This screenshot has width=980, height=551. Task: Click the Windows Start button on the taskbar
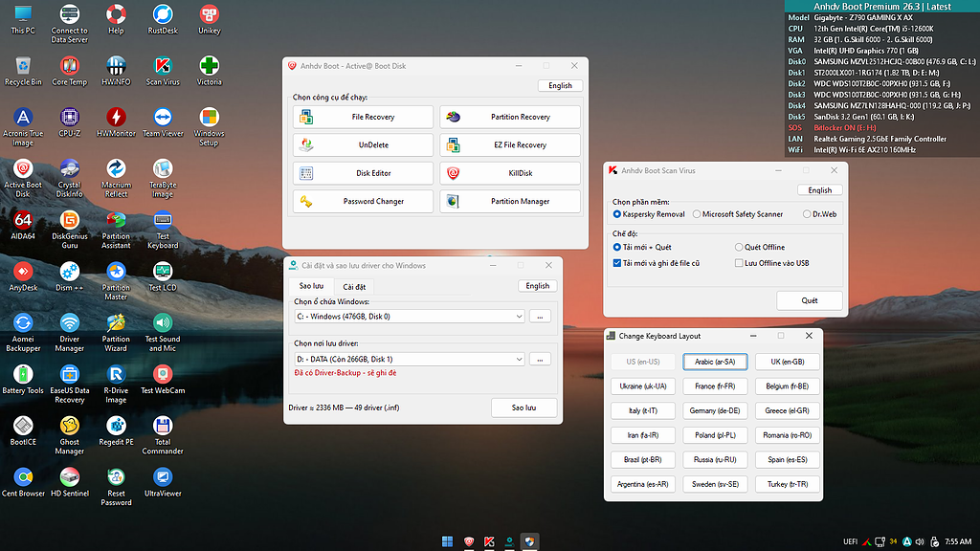tap(448, 541)
